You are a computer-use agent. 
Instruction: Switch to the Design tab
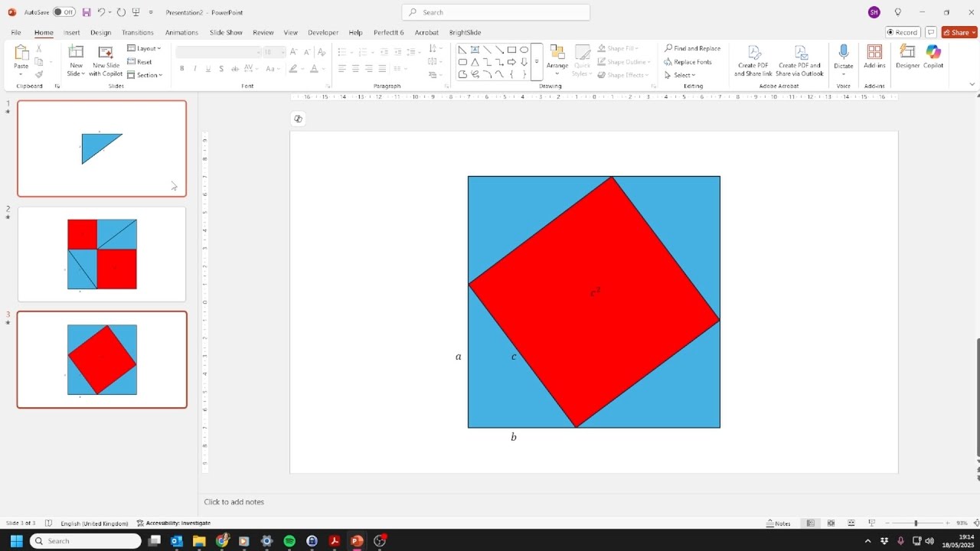[100, 32]
